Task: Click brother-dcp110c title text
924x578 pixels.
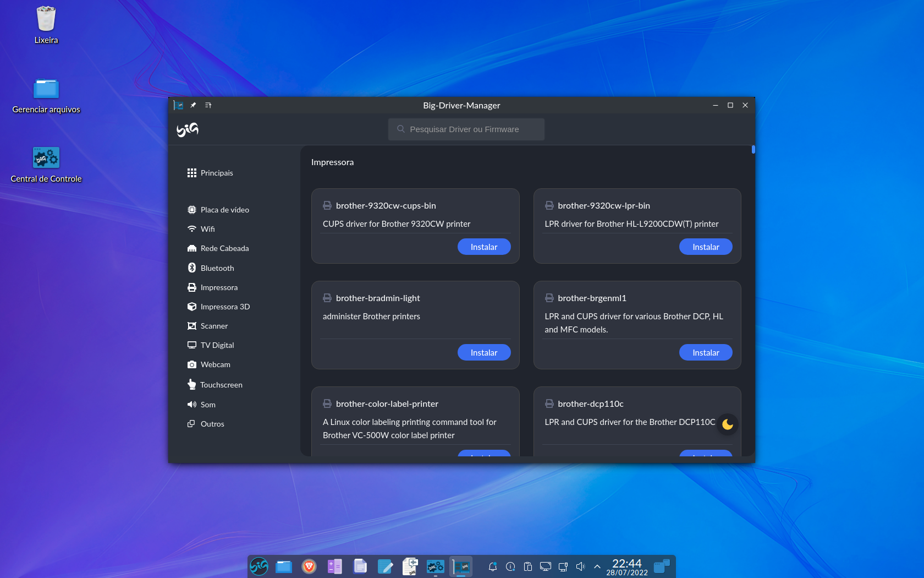Action: pyautogui.click(x=591, y=403)
